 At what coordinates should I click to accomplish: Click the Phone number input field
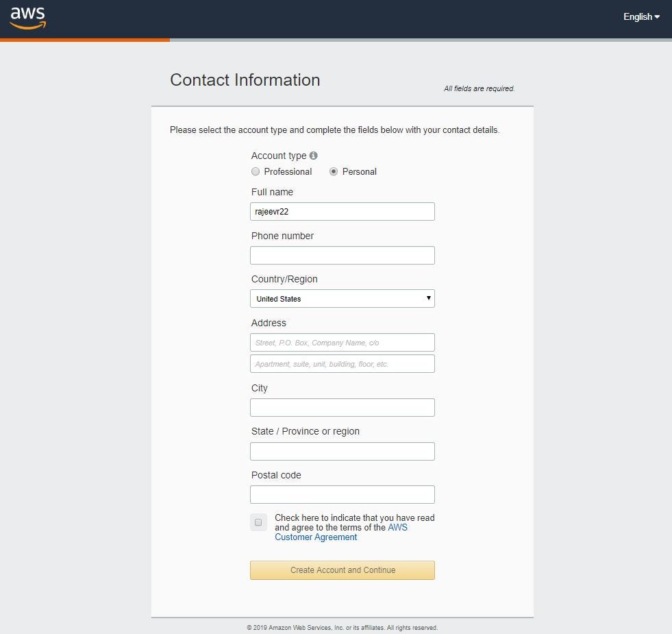(x=343, y=255)
